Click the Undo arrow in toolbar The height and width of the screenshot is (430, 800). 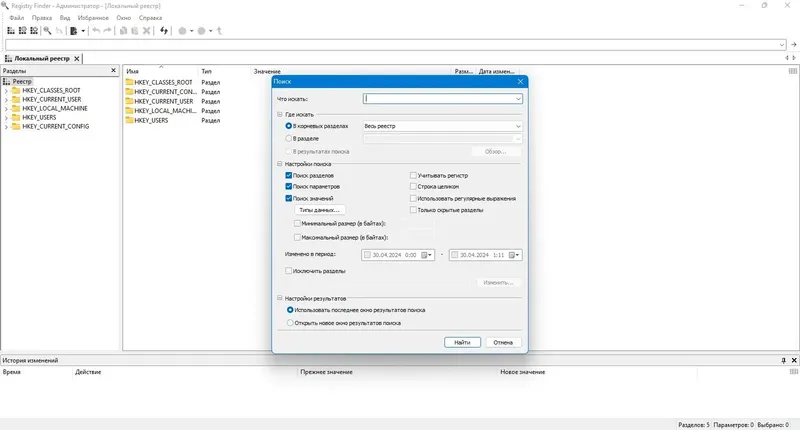(x=96, y=31)
